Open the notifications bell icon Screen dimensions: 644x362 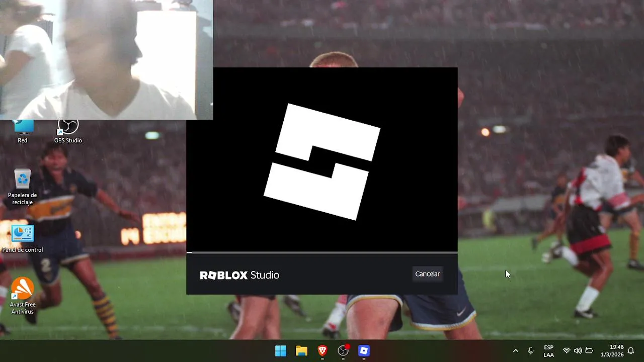pos(631,351)
